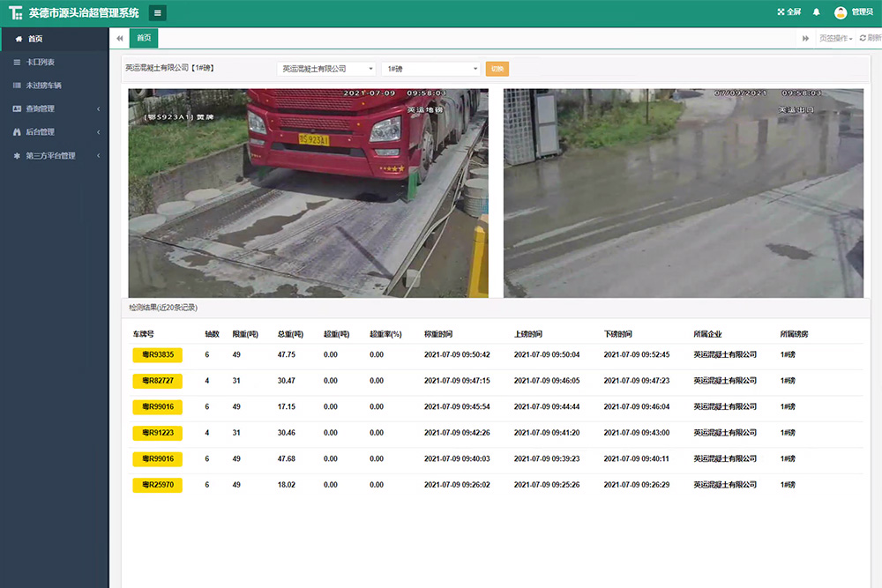This screenshot has height=588, width=882.
Task: Expand the 第三方平台管理 sidebar menu
Action: tap(50, 156)
